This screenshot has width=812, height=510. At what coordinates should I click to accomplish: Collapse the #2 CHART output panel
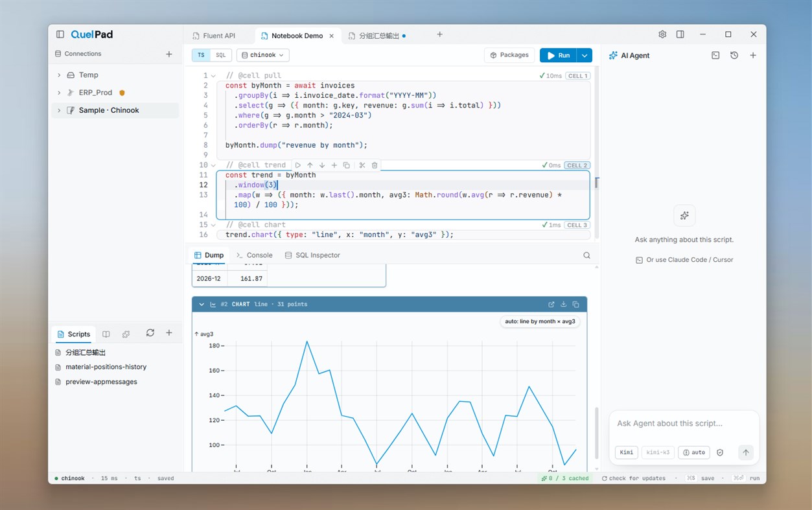202,304
